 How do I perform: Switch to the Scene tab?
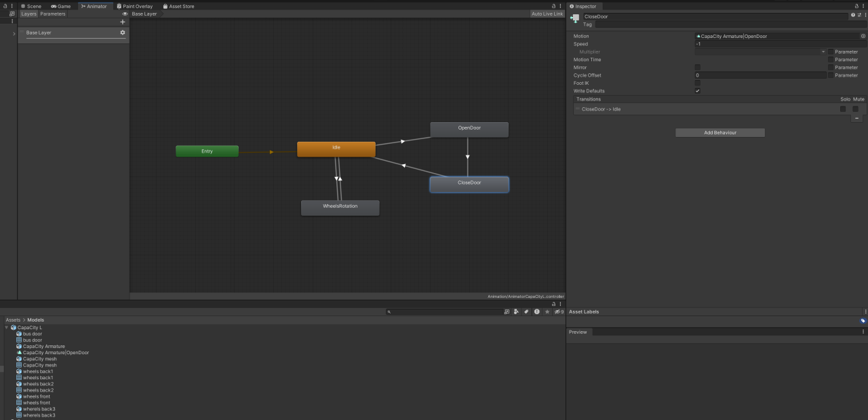[34, 6]
